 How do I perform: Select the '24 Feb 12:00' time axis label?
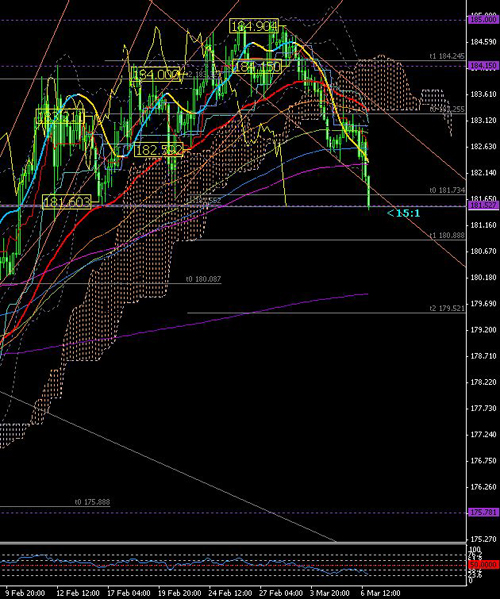tap(230, 593)
